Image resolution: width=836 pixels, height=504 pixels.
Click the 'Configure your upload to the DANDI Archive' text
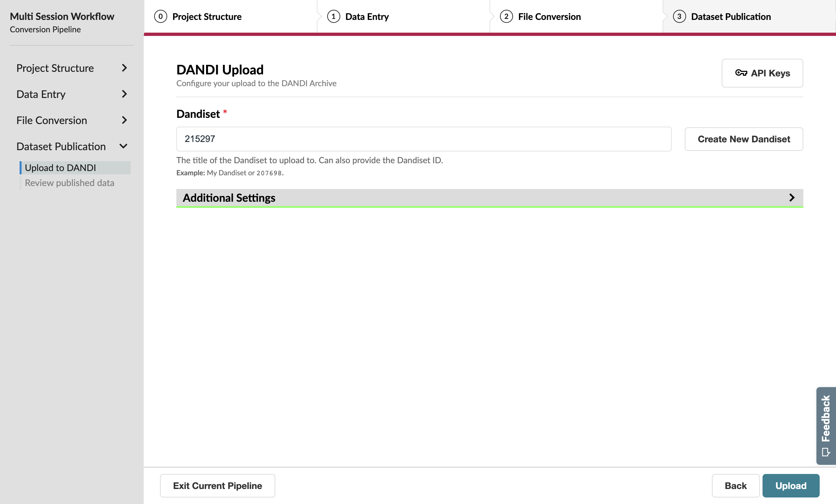click(256, 84)
